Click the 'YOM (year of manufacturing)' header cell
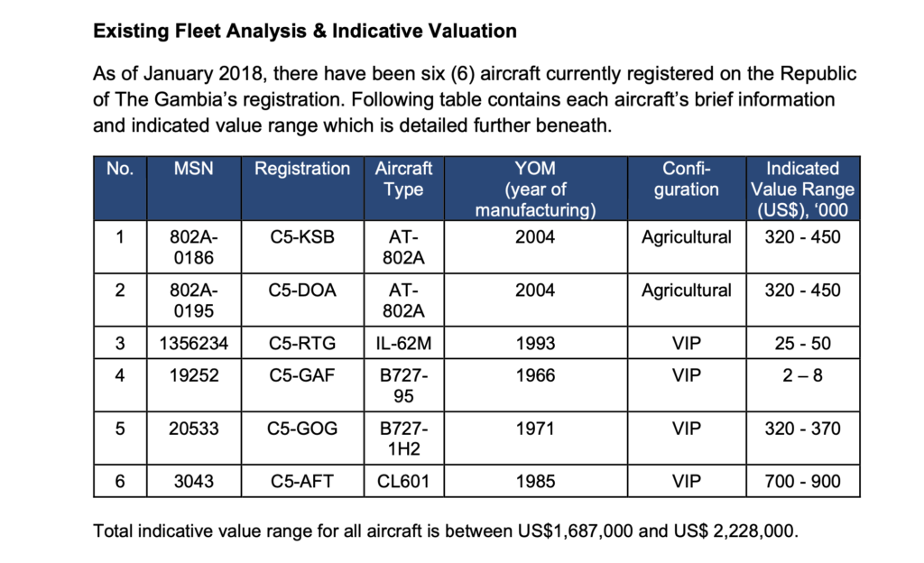 tap(536, 189)
